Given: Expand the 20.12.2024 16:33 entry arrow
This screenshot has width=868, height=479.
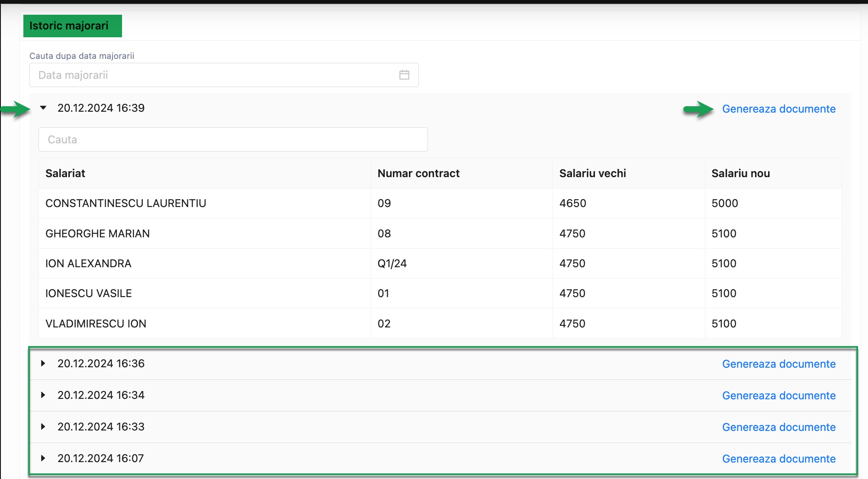Looking at the screenshot, I should pyautogui.click(x=43, y=427).
